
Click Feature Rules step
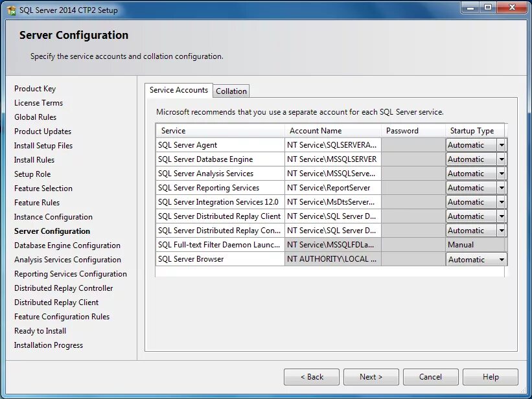pyautogui.click(x=37, y=203)
